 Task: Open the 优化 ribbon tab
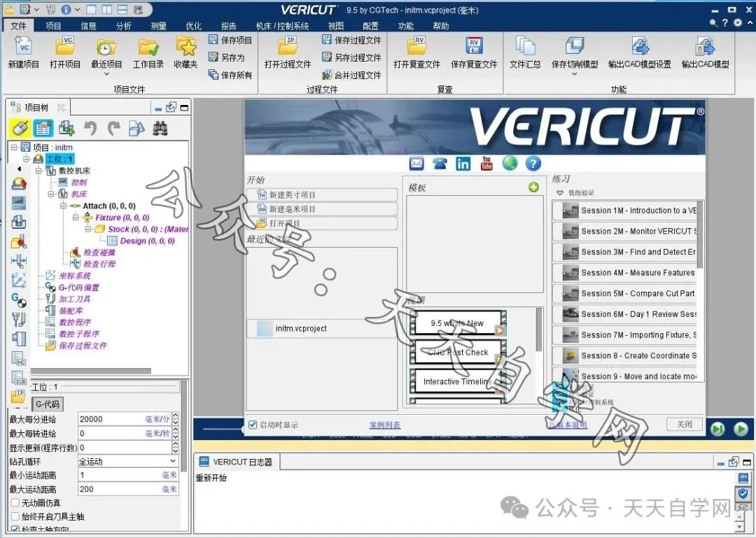pyautogui.click(x=194, y=26)
